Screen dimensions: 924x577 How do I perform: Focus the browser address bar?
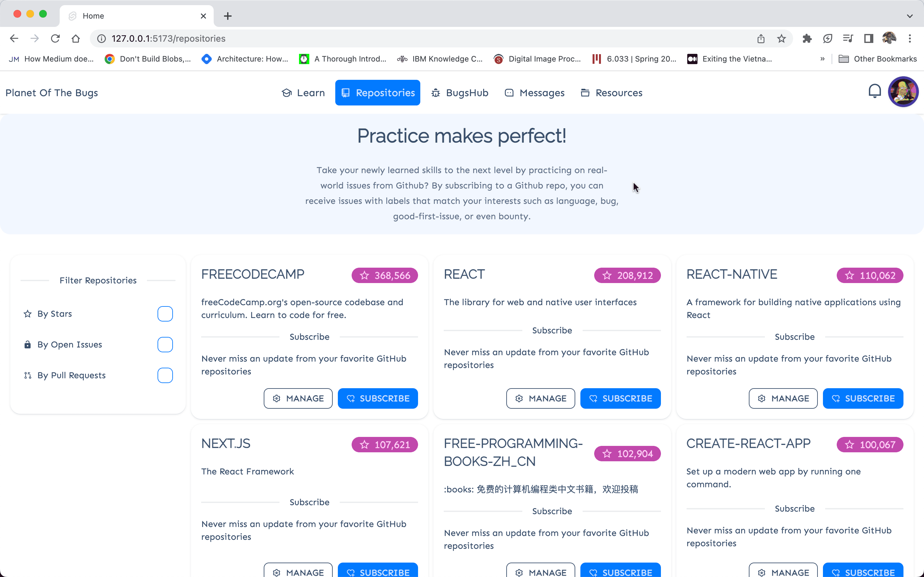pyautogui.click(x=420, y=38)
